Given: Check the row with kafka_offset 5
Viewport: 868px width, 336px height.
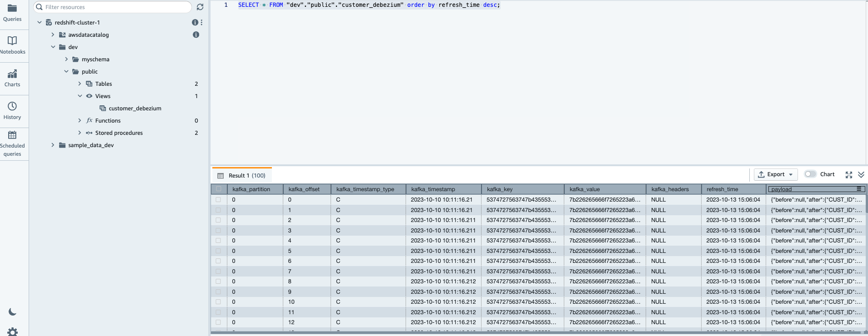Looking at the screenshot, I should point(218,251).
